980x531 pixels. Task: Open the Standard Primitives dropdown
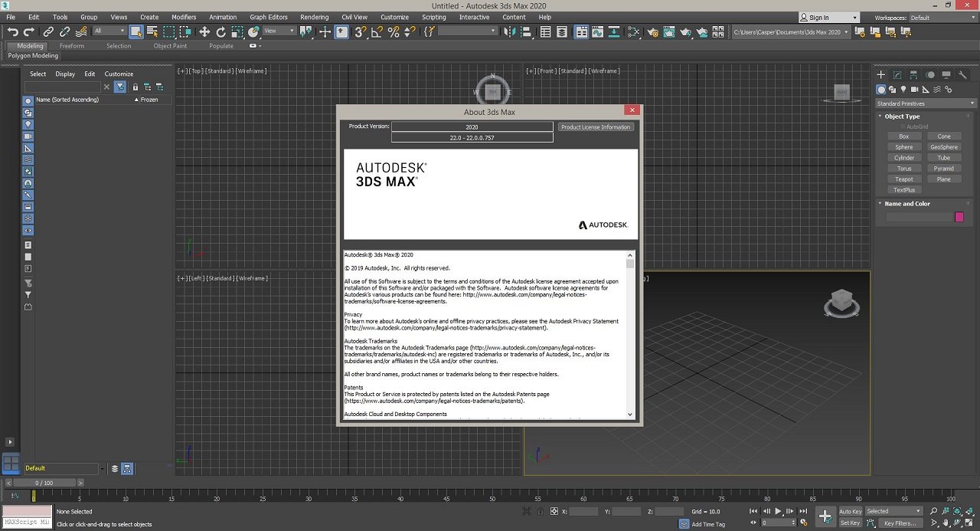coord(926,103)
